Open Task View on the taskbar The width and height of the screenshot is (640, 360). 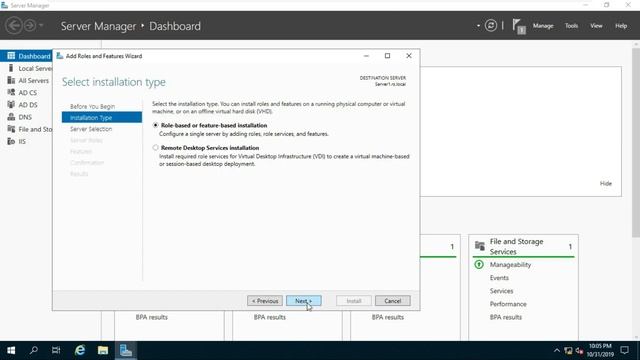click(56, 350)
